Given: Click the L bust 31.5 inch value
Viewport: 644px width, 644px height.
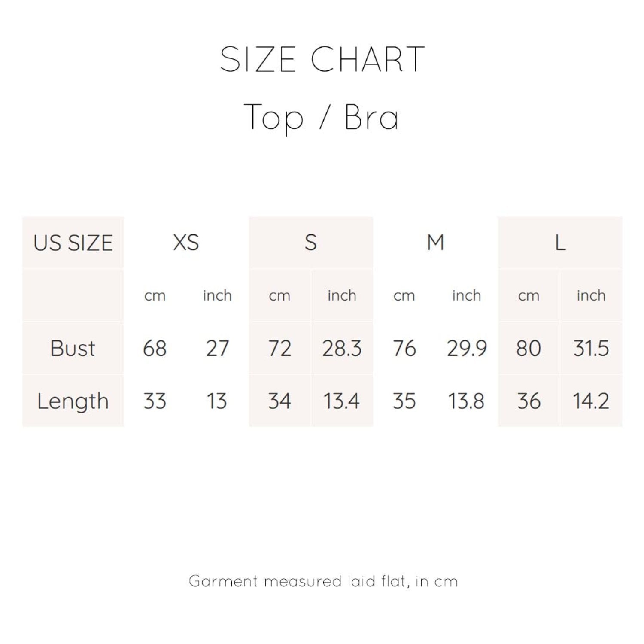Looking at the screenshot, I should point(591,348).
